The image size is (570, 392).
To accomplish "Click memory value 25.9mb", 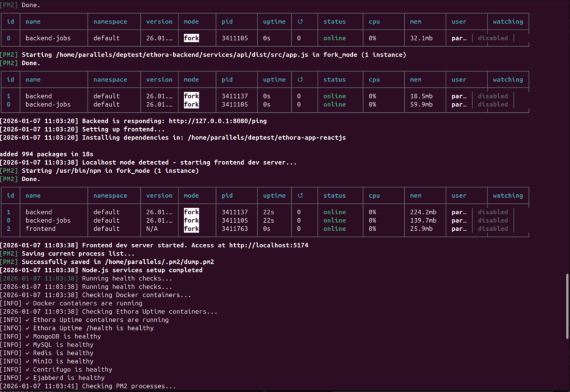I will point(421,229).
